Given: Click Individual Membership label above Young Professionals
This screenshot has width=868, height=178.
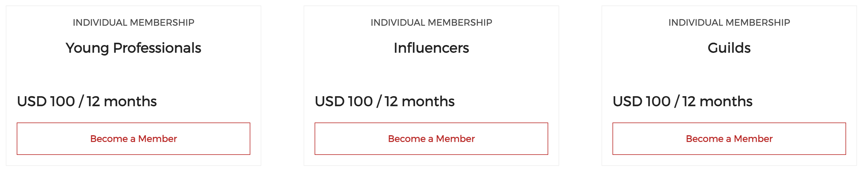Looking at the screenshot, I should [x=134, y=22].
